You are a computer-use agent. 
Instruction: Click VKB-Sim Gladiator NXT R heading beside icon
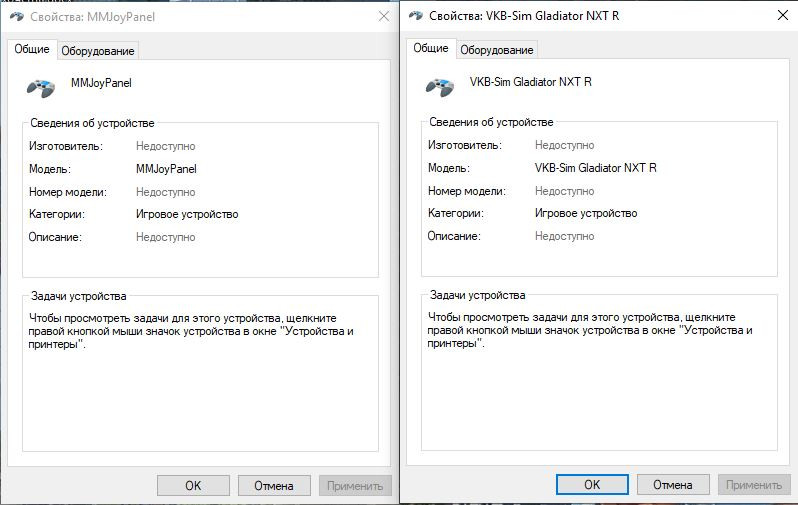coord(531,82)
